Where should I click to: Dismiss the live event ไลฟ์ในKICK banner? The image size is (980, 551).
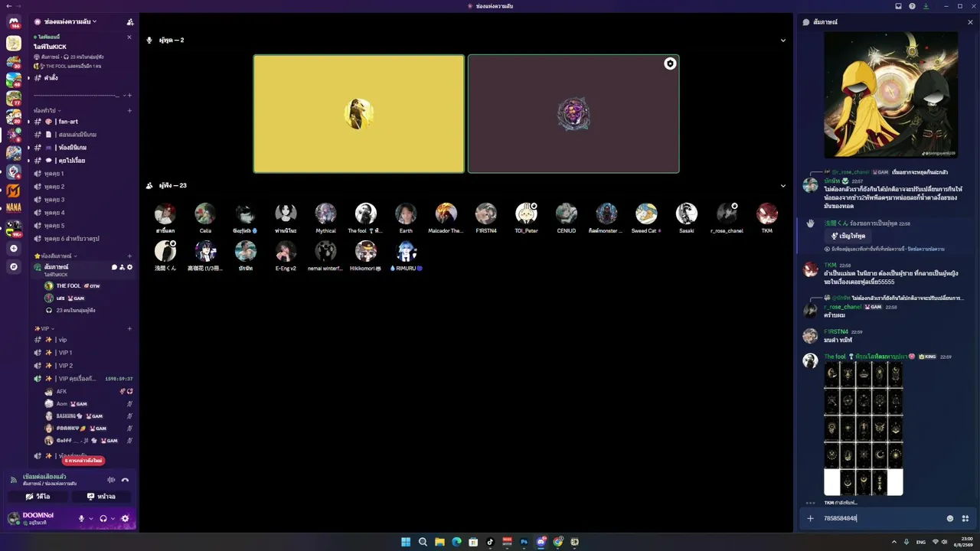[129, 37]
